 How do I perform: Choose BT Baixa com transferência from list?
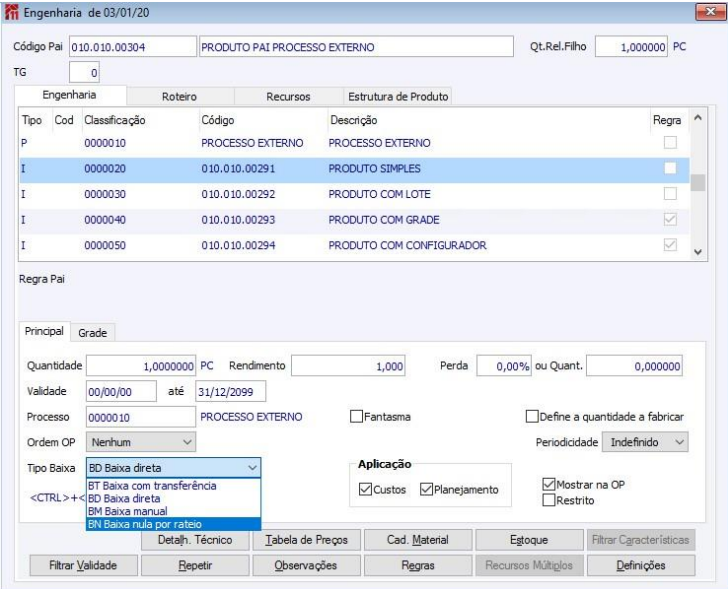(x=151, y=486)
